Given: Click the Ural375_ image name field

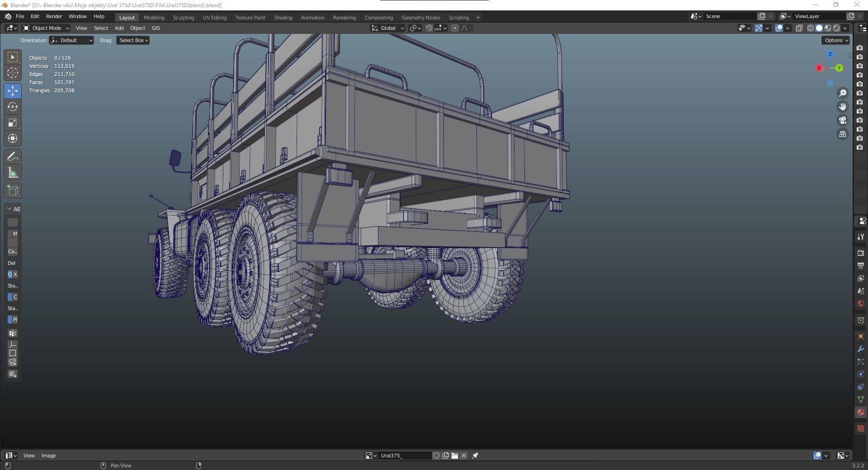Looking at the screenshot, I should (405, 456).
